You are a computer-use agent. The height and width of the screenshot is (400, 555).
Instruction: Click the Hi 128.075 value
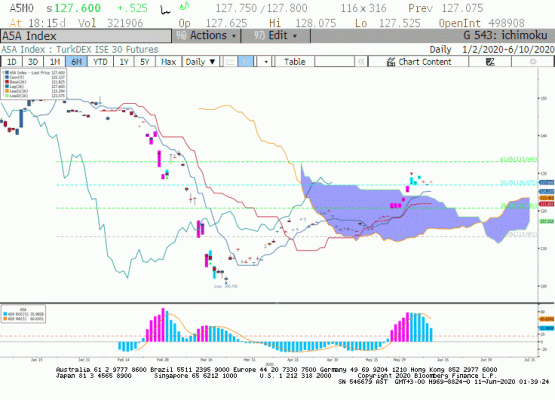tap(315, 23)
